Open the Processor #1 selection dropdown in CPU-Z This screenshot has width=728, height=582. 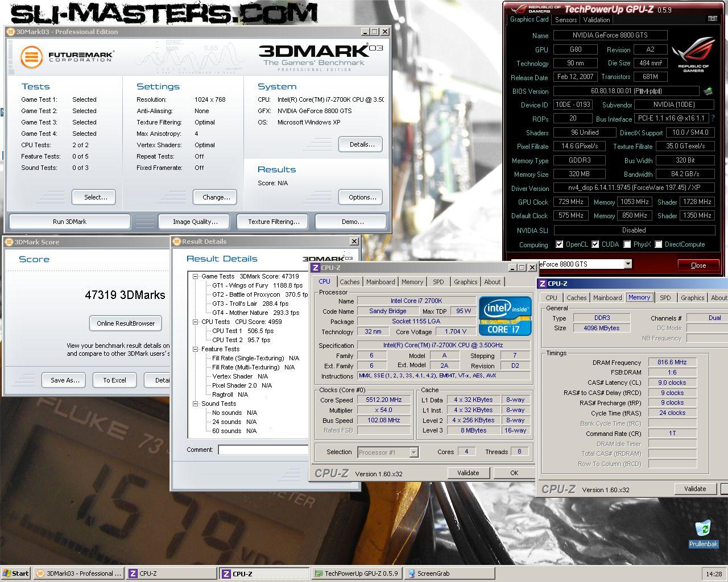click(x=413, y=452)
